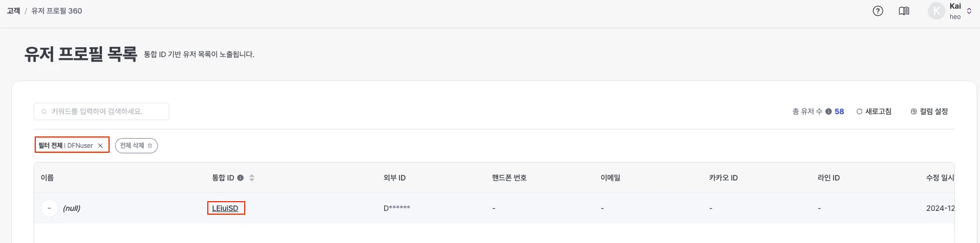Select 유저 프로필 360 breadcrumb item
Screen dimensions: 980x243
point(56,11)
